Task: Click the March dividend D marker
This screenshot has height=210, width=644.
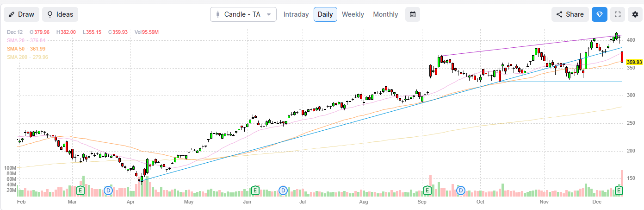Action: 108,190
